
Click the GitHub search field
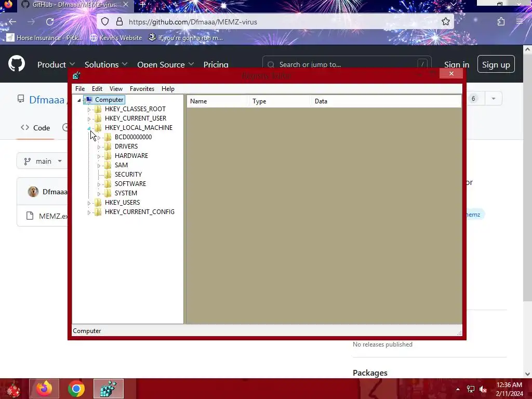tap(347, 64)
